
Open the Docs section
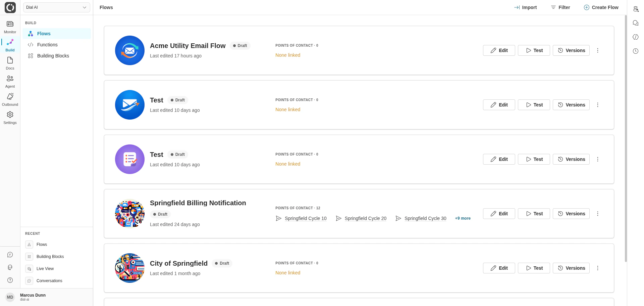tap(10, 63)
